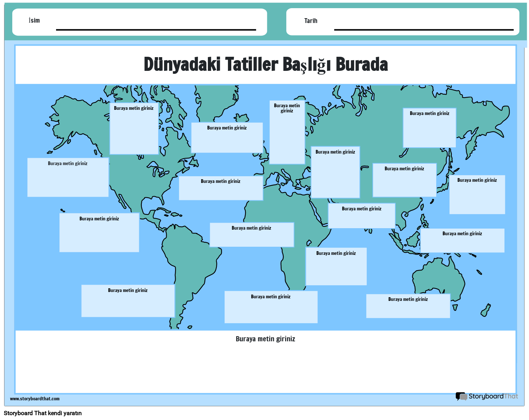
Task: Click the text box west of South America
Action: [x=128, y=301]
